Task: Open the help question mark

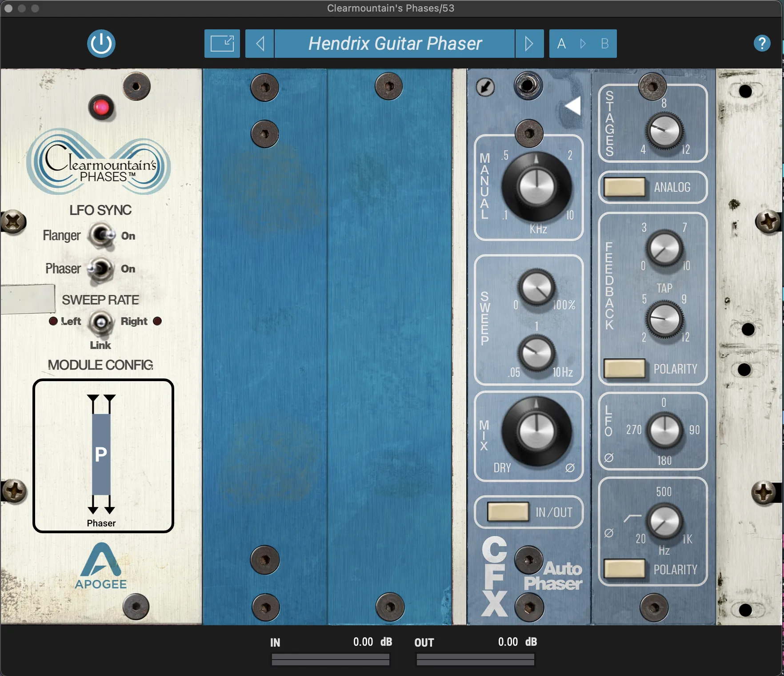Action: 762,43
